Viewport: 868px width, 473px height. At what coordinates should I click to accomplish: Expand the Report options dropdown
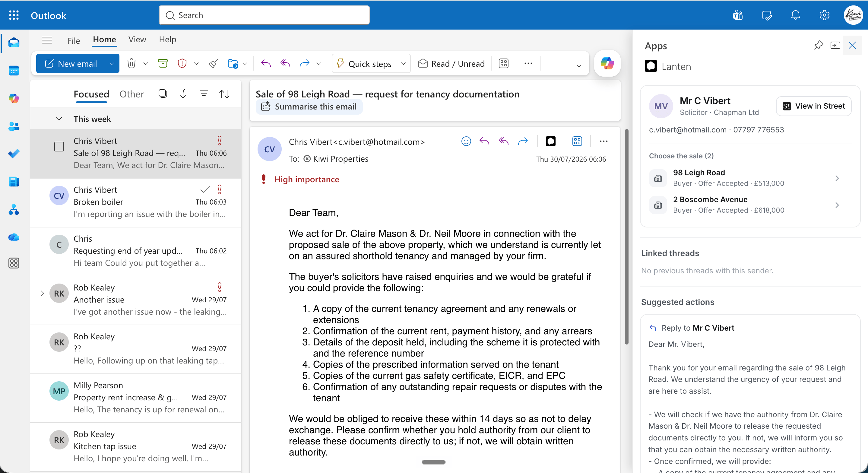tap(196, 63)
